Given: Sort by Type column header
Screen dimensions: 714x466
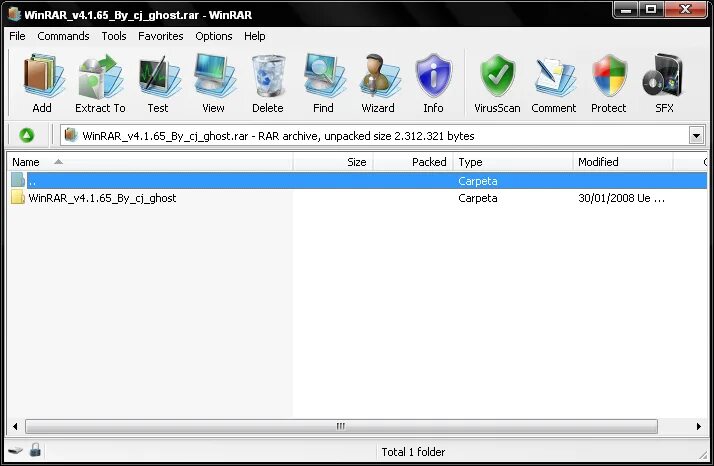Looking at the screenshot, I should [x=513, y=162].
